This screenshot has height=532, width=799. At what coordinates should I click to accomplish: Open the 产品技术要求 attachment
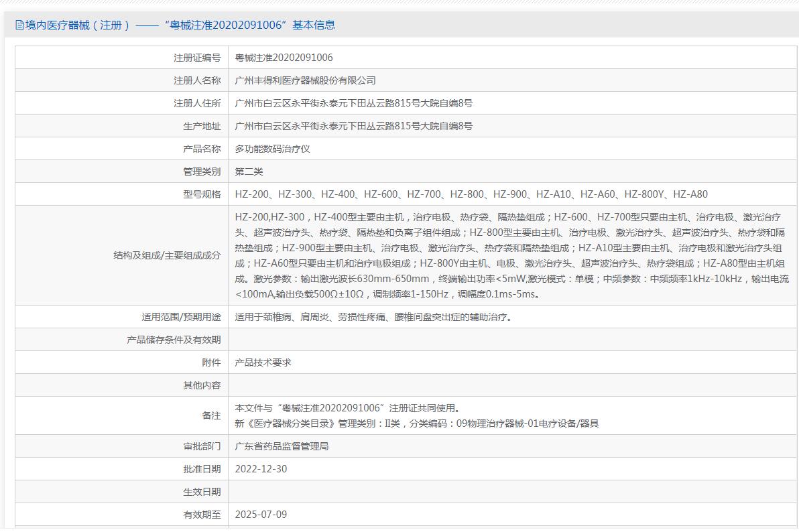click(x=263, y=362)
